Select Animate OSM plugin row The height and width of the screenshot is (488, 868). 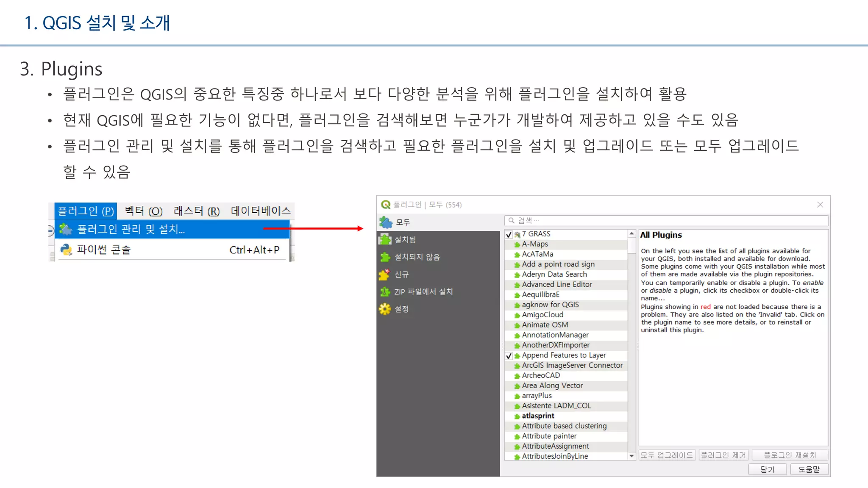[566, 325]
